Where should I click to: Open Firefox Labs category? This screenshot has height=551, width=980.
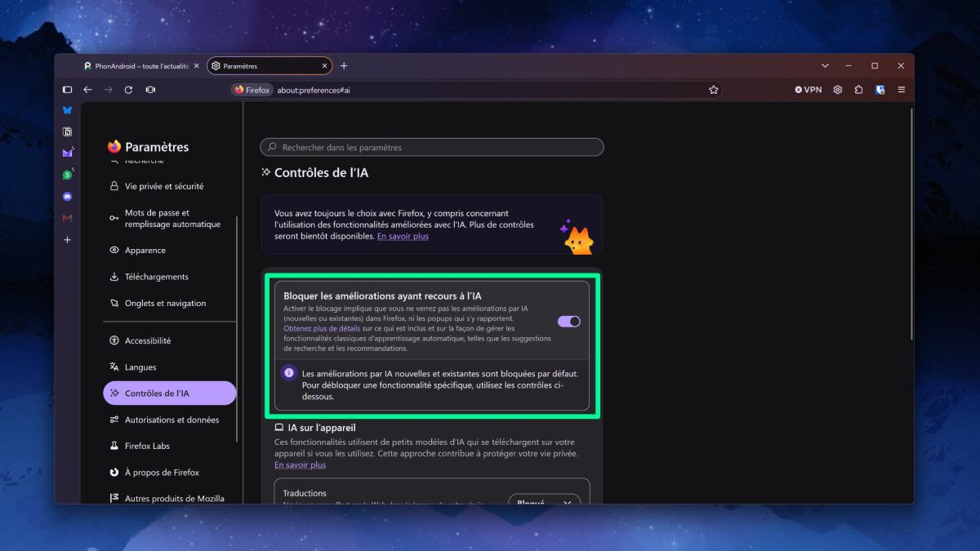[147, 446]
